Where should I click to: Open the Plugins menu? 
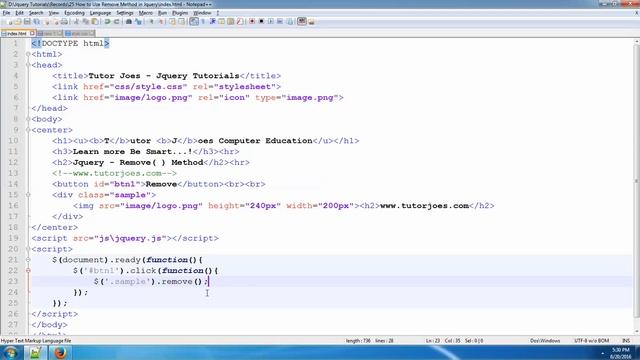pyautogui.click(x=180, y=13)
